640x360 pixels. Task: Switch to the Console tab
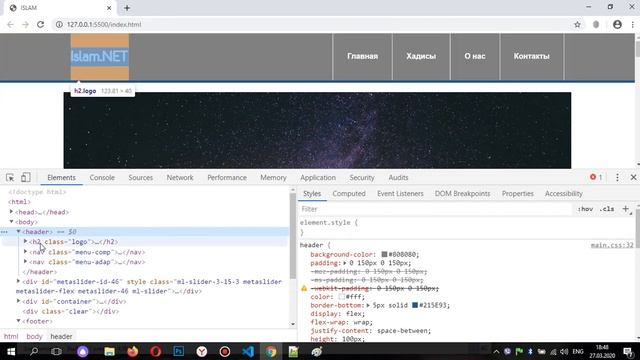pos(102,178)
